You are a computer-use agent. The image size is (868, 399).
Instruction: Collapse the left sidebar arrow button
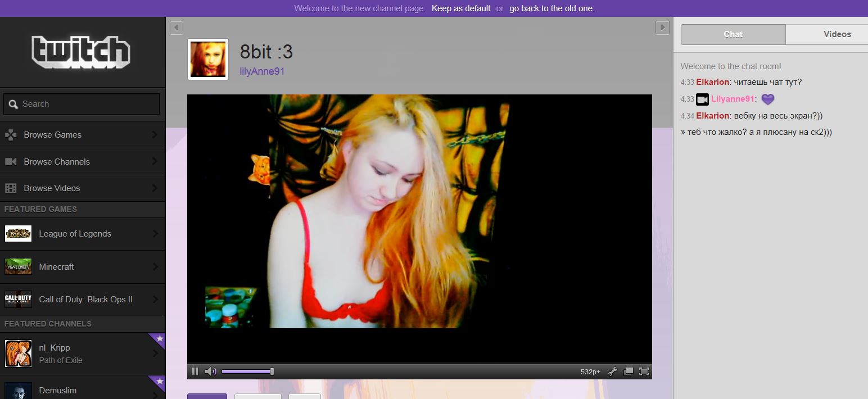[x=176, y=27]
